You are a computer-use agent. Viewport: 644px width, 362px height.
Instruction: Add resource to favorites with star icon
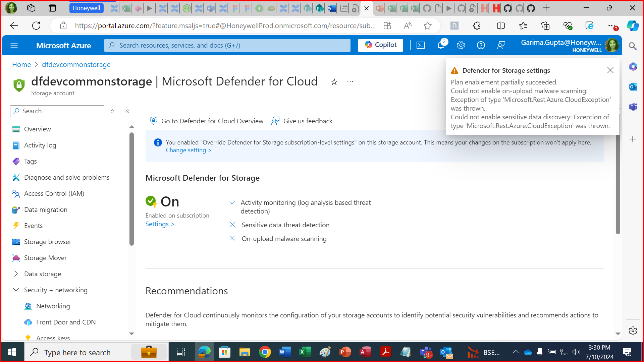pos(334,82)
